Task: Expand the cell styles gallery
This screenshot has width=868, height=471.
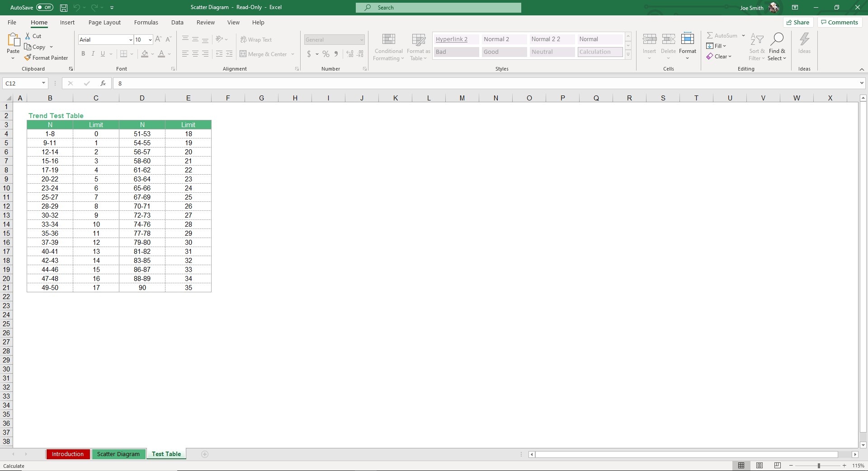Action: point(628,54)
